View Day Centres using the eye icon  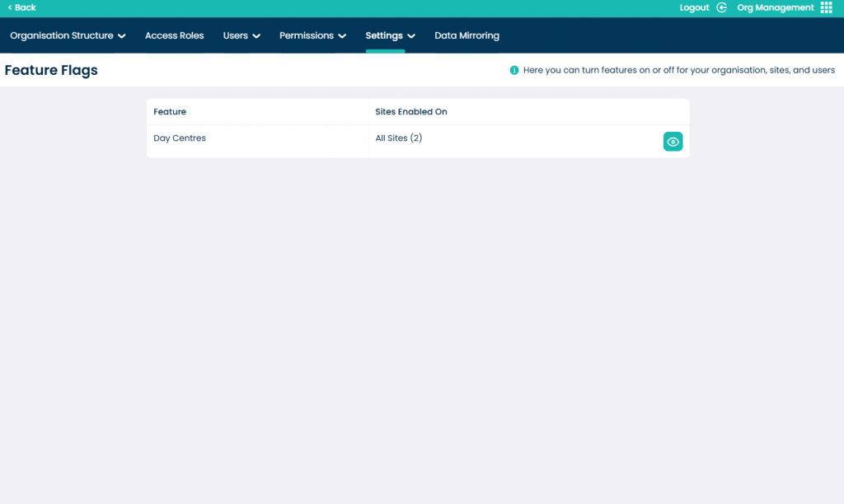tap(673, 142)
